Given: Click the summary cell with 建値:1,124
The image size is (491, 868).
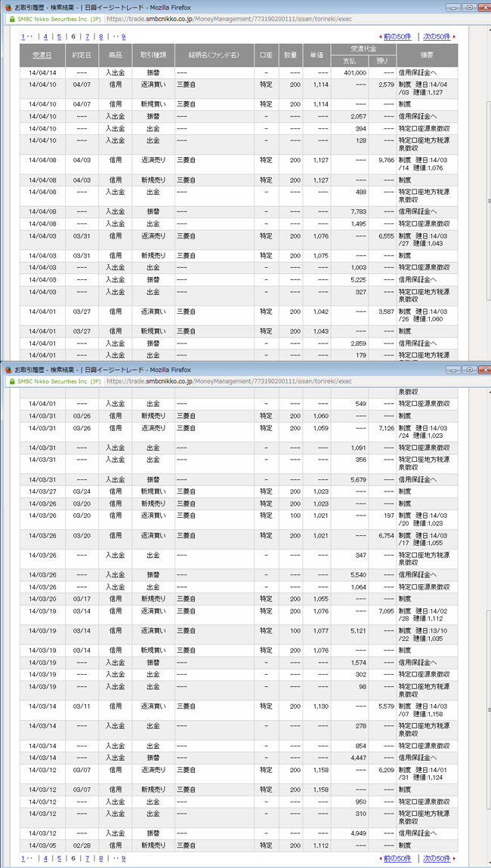Looking at the screenshot, I should 428,774.
